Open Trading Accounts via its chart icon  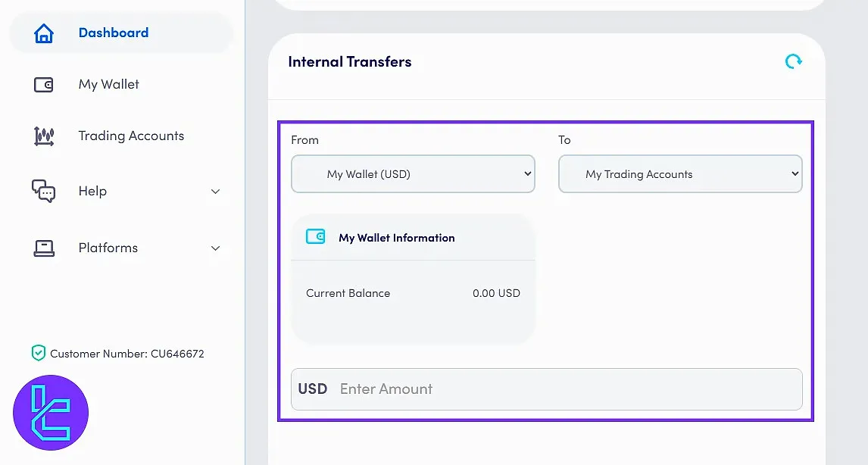coord(44,136)
